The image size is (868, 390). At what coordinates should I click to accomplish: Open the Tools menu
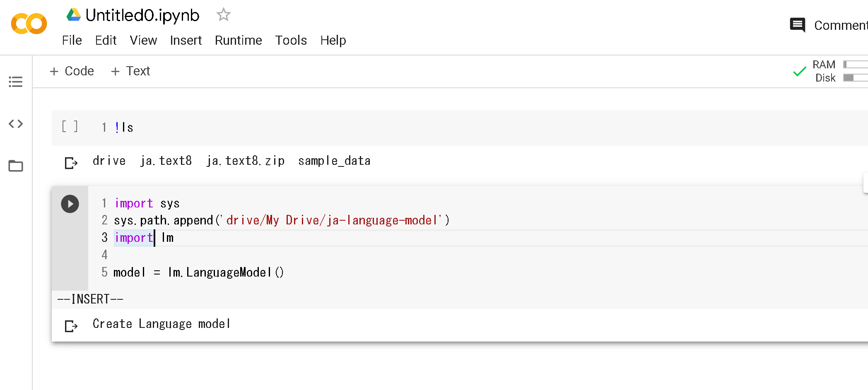tap(291, 40)
